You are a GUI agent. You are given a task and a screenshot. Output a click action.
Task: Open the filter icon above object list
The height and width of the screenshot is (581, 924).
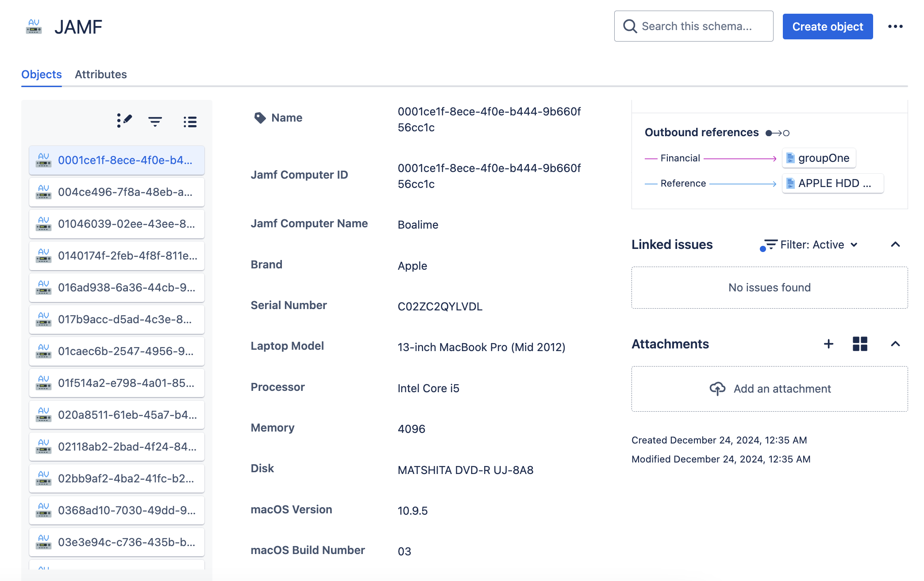pyautogui.click(x=155, y=122)
